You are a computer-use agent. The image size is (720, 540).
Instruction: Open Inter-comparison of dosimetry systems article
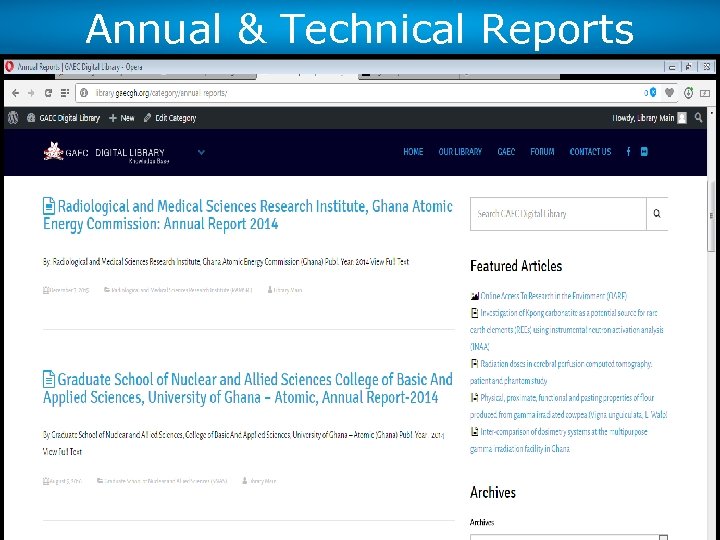pyautogui.click(x=559, y=440)
